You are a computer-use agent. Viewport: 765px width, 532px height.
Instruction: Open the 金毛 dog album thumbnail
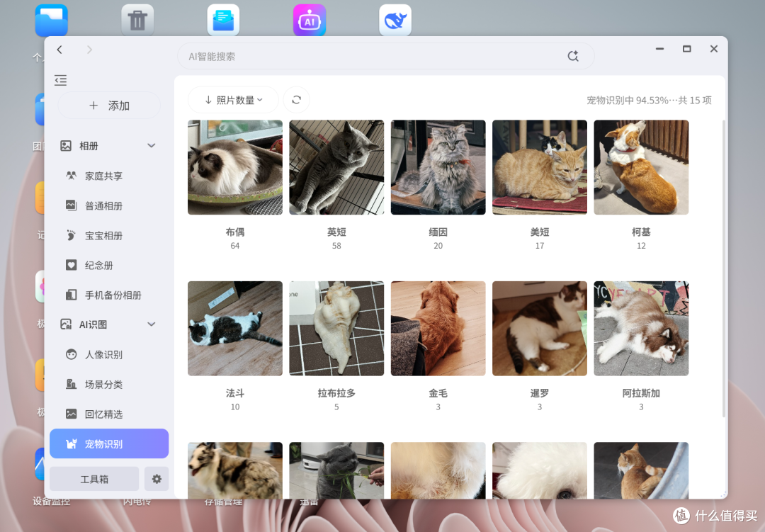(438, 329)
